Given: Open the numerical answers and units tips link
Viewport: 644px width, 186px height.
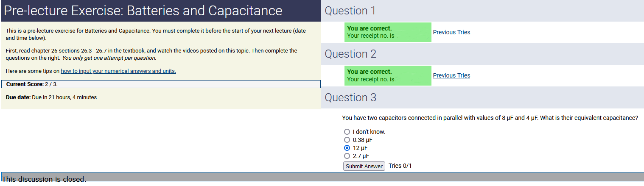Looking at the screenshot, I should point(118,71).
